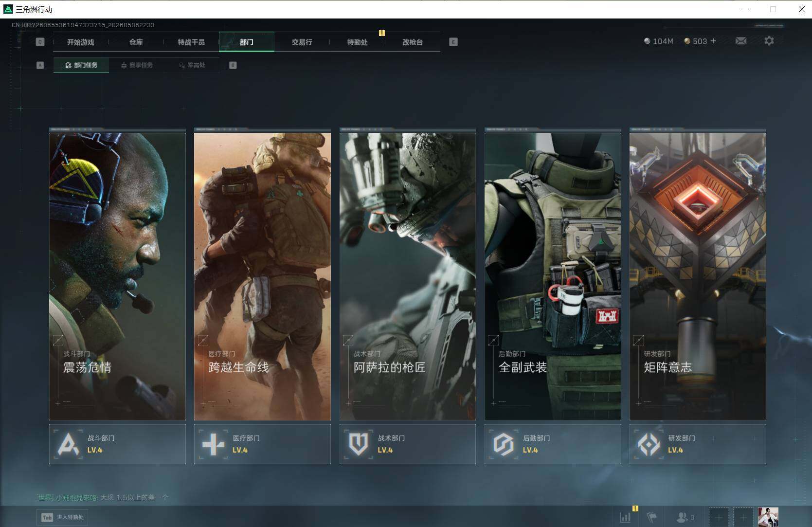The image size is (812, 527).
Task: Click the Tab 进入特勤处 button
Action: pos(62,517)
